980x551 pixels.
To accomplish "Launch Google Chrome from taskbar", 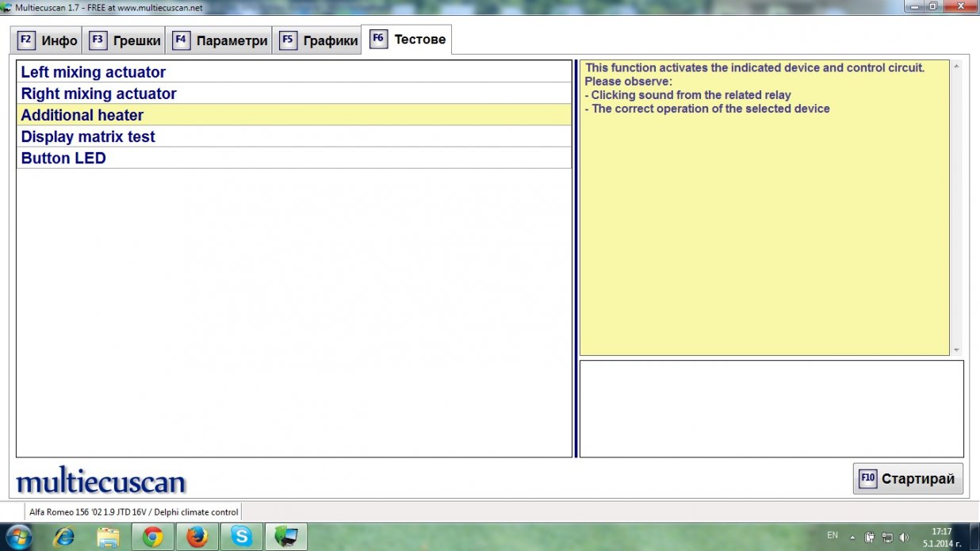I will tap(152, 537).
